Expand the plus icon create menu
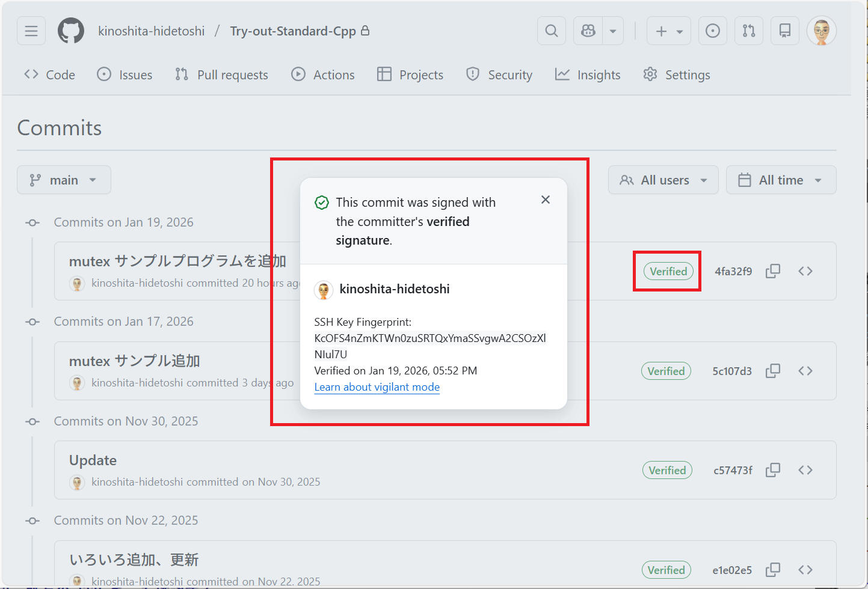The image size is (868, 589). coord(668,31)
